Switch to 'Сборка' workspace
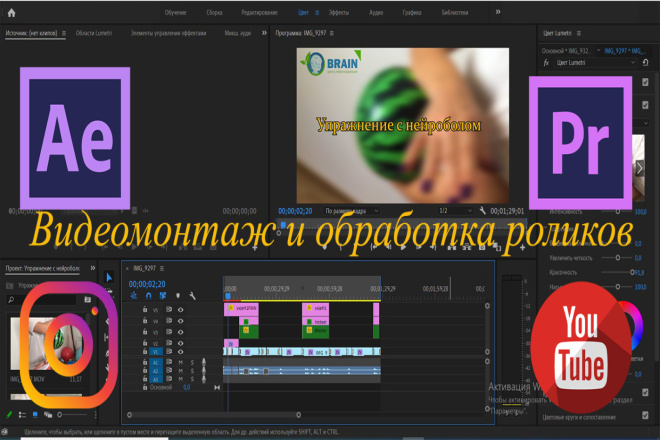Screen dimensions: 660x440 214,13
